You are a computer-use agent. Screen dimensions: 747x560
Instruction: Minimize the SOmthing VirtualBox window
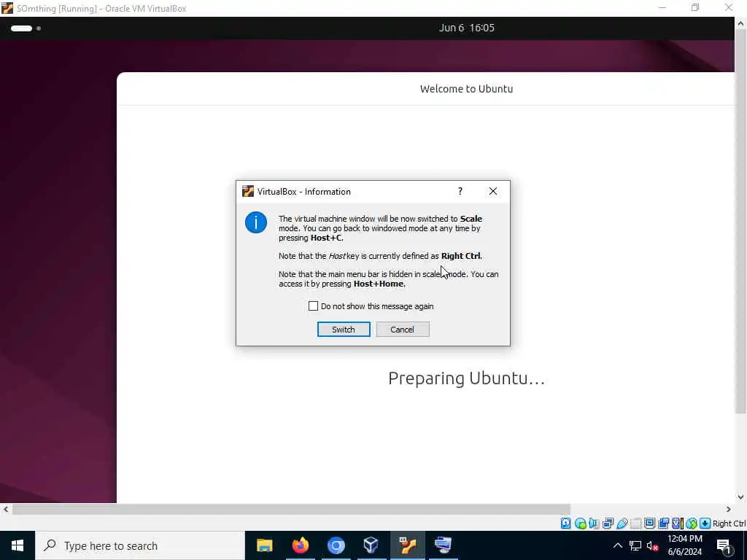662,7
